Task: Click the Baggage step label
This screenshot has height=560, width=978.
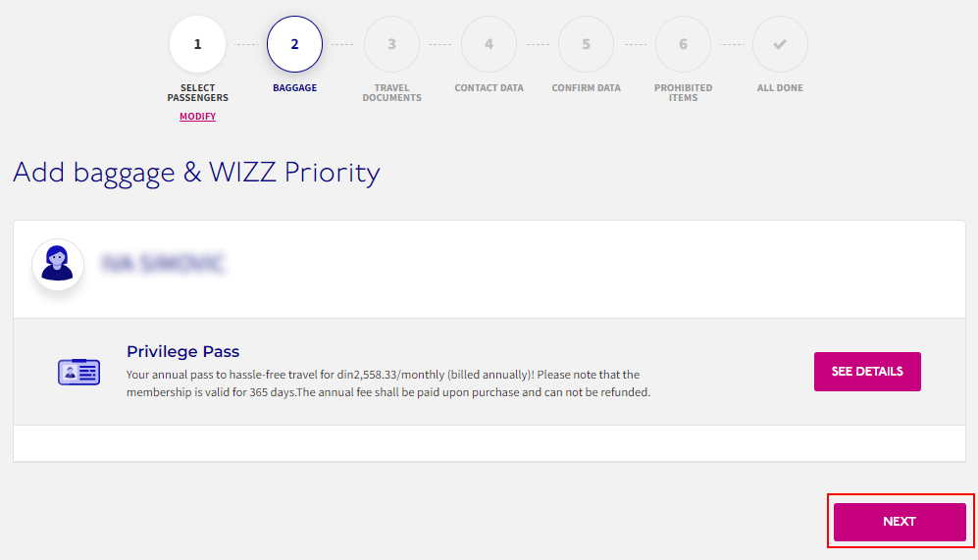Action: pos(294,88)
